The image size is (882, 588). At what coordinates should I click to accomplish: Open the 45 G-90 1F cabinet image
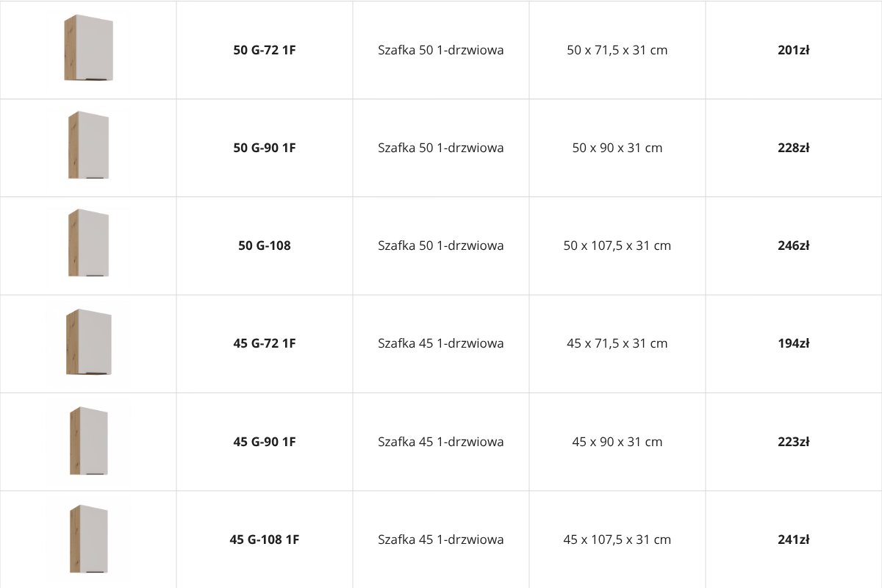point(88,441)
